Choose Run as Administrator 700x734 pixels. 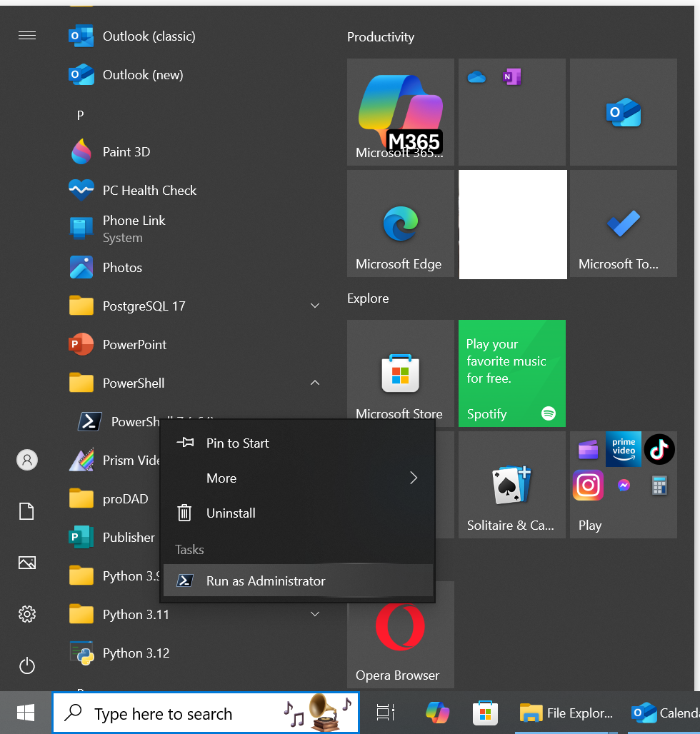298,581
